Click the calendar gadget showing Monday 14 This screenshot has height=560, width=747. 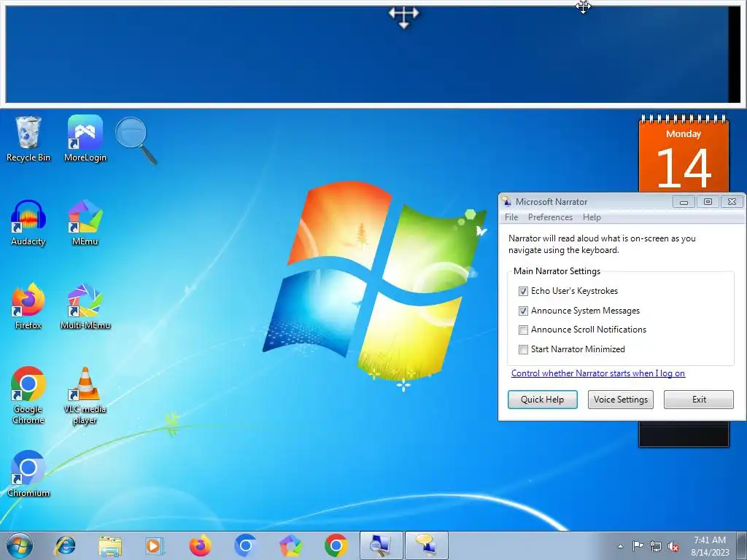(x=684, y=154)
